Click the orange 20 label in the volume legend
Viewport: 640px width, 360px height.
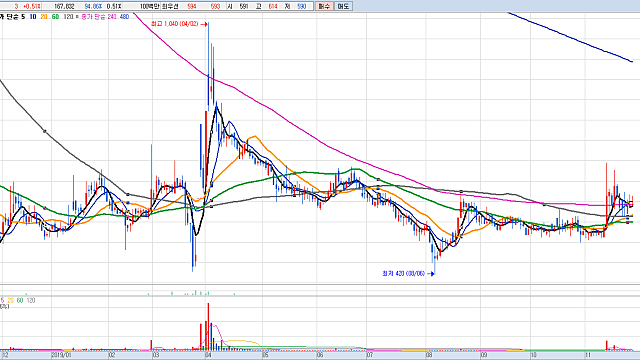click(x=11, y=300)
